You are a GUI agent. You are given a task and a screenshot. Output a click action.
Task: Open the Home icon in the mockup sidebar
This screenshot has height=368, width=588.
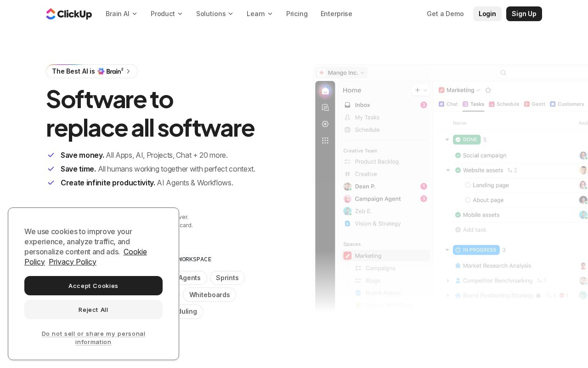(x=325, y=91)
